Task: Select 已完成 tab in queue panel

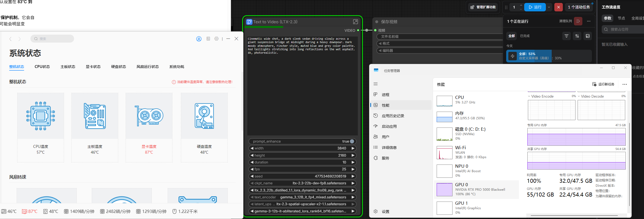Action: pos(525,36)
